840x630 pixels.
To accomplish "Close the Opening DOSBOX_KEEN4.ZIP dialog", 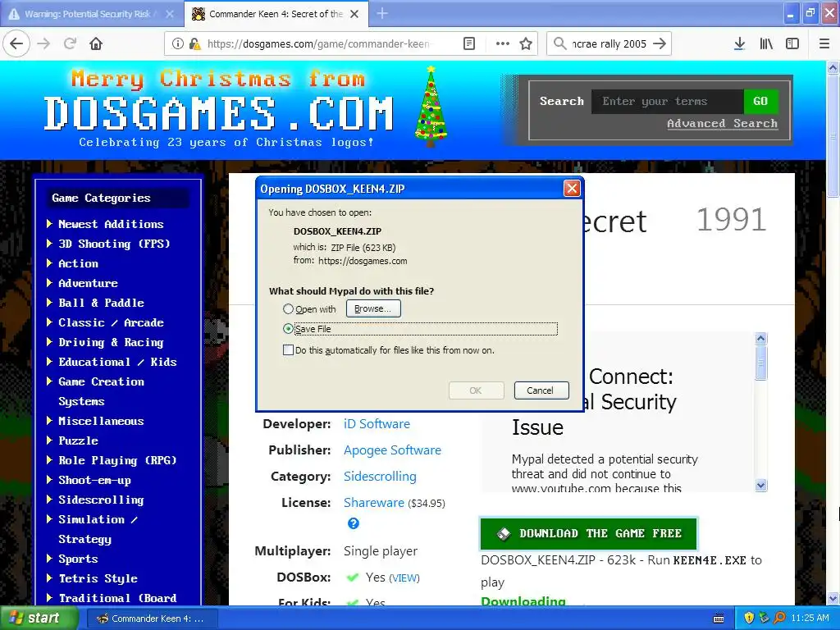I will (x=572, y=188).
